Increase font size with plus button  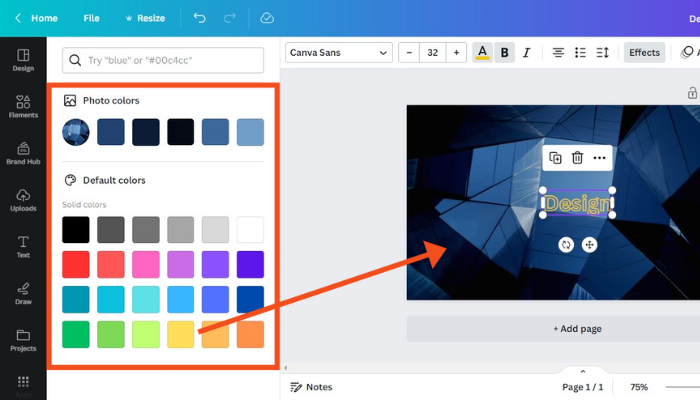tap(456, 53)
